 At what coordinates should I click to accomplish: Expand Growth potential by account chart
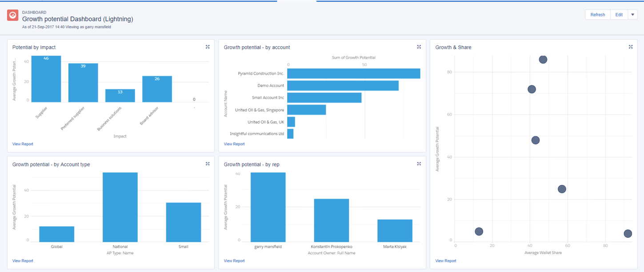[419, 47]
